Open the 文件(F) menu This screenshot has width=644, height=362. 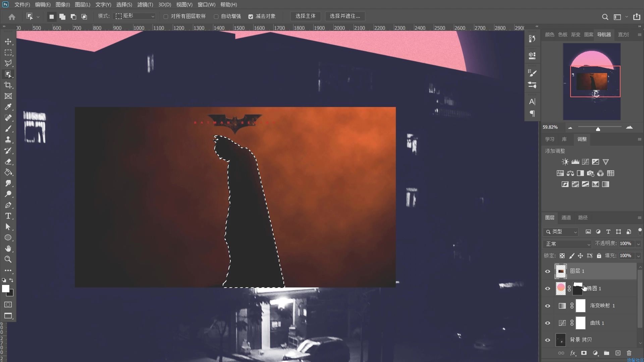tap(22, 5)
